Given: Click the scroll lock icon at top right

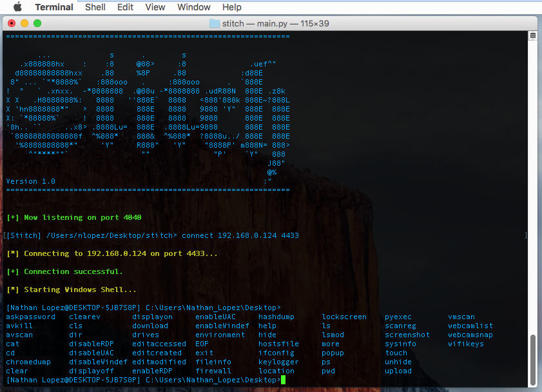Looking at the screenshot, I should click(532, 35).
